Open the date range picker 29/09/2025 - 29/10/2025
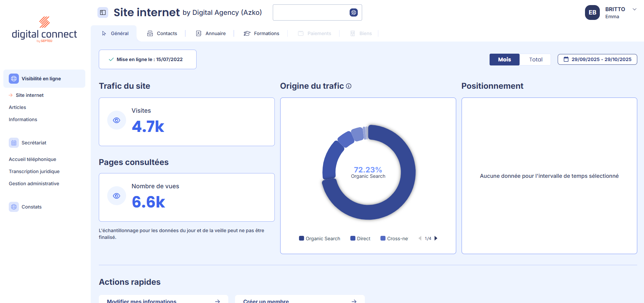Screen dimensions: 644x303 click(597, 59)
